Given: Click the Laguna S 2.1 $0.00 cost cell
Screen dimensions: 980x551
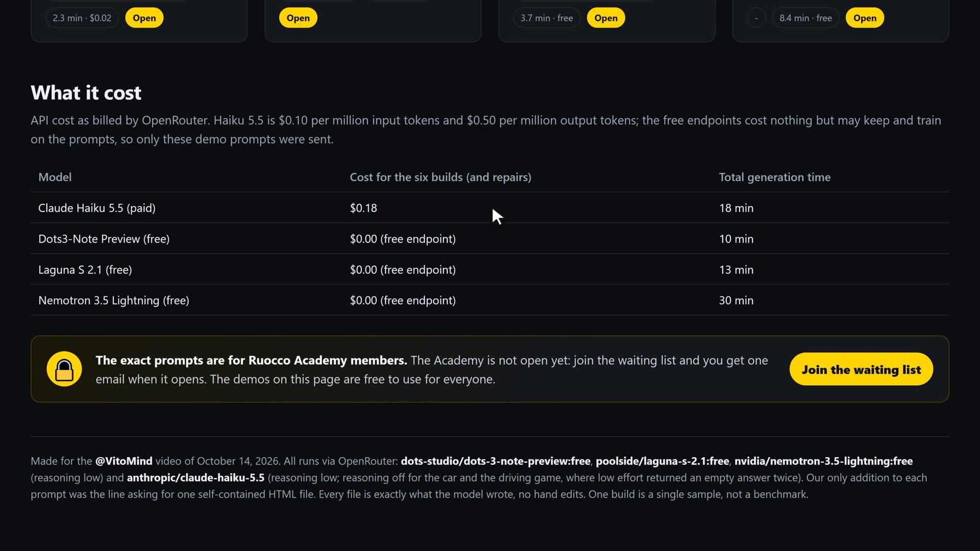Looking at the screenshot, I should (x=403, y=269).
